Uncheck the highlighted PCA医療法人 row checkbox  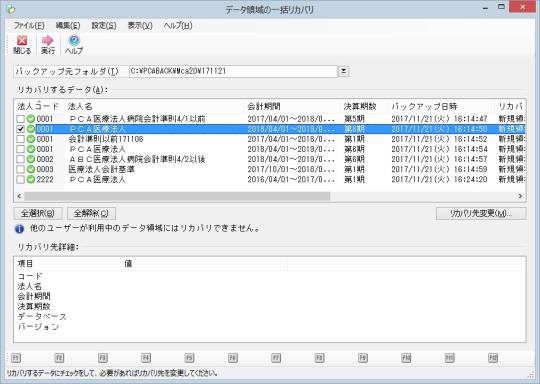point(21,129)
